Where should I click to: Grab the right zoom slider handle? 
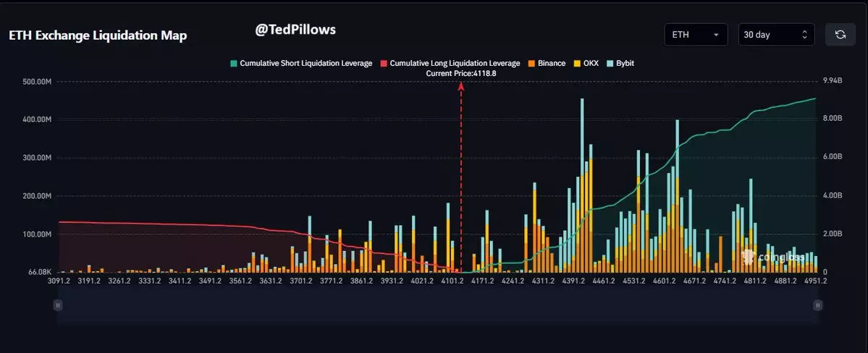click(x=817, y=305)
